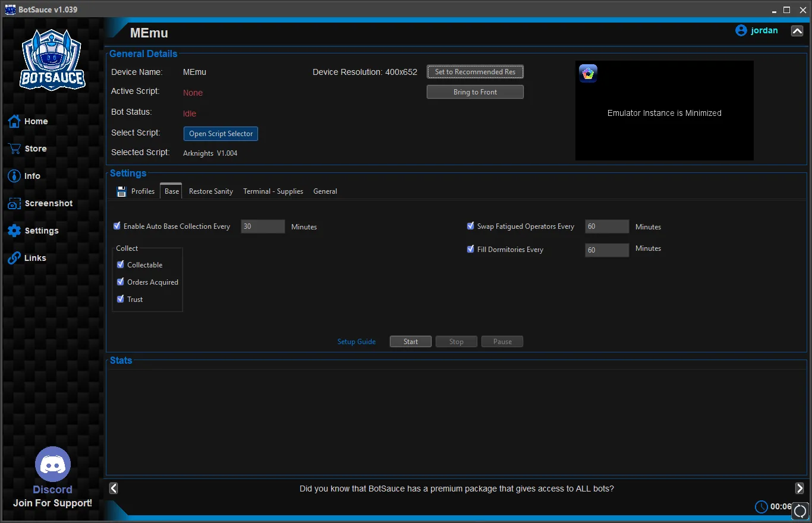Screen dimensions: 812x523
Task: Click the floppy disk Profiles icon
Action: pos(122,191)
